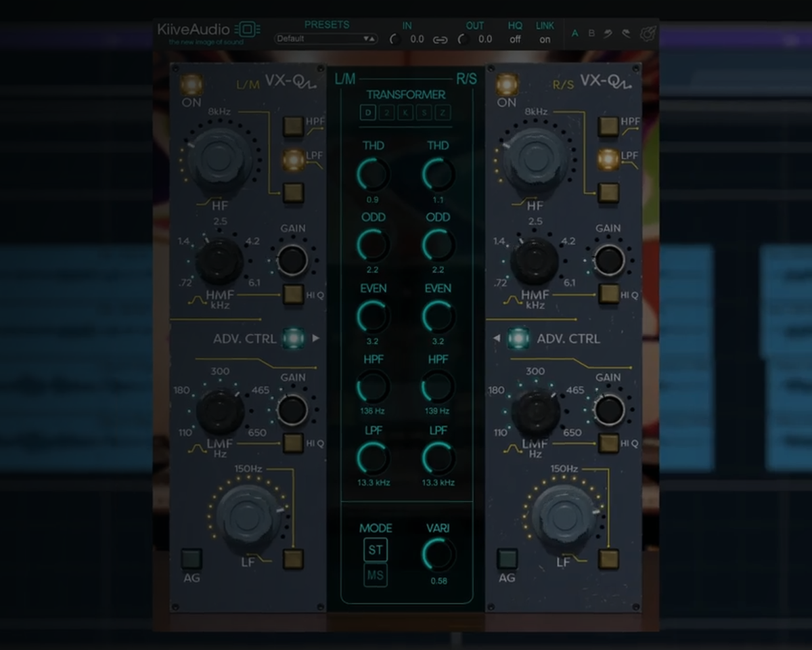812x650 pixels.
Task: Click LF shelf button on L/M channel
Action: click(293, 559)
